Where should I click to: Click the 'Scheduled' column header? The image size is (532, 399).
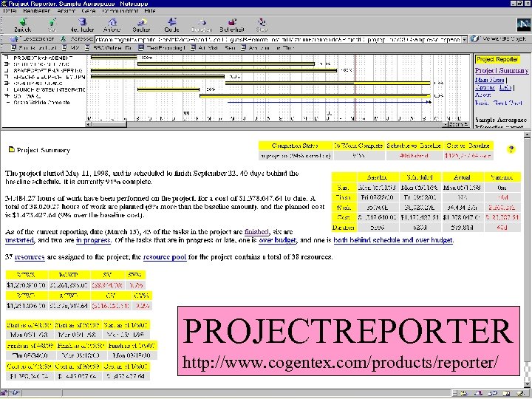pos(420,177)
